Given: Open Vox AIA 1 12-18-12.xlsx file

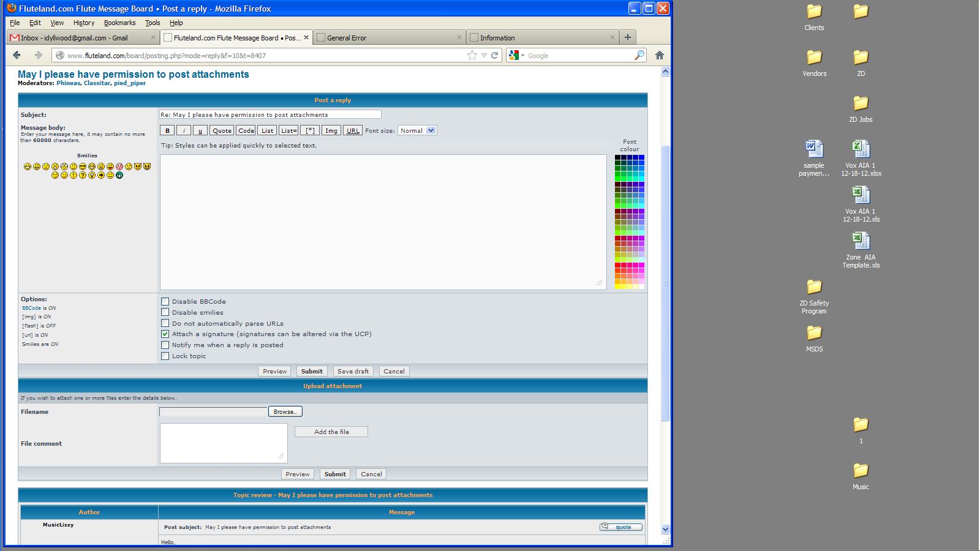Looking at the screenshot, I should pyautogui.click(x=861, y=159).
